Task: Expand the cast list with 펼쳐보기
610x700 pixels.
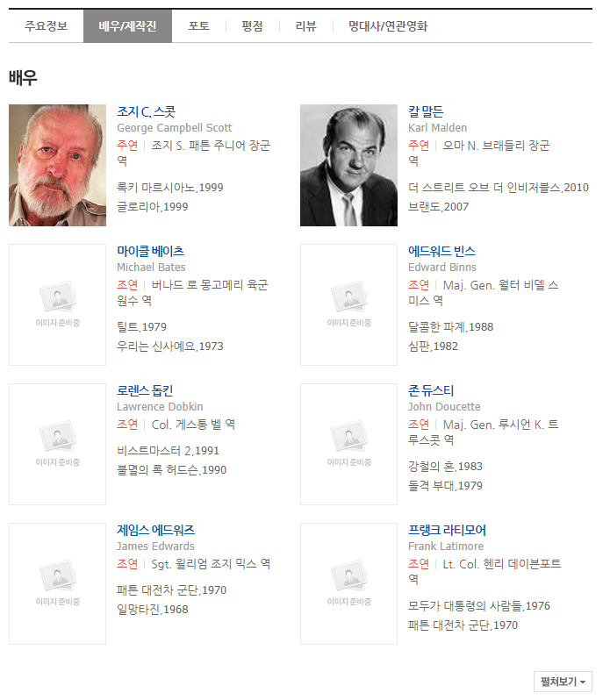Action: (563, 682)
